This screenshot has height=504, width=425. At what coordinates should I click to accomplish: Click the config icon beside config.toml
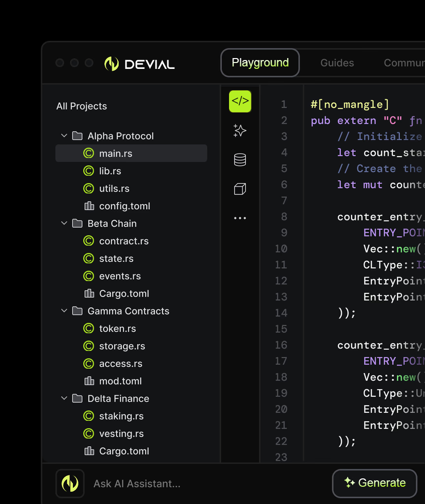point(89,206)
